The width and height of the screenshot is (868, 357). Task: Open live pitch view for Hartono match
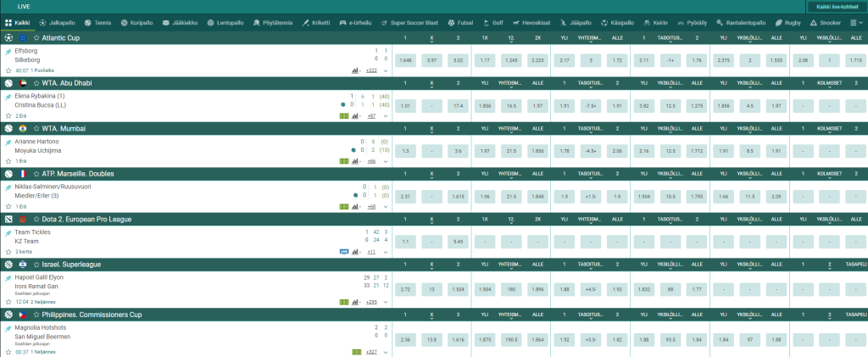344,160
